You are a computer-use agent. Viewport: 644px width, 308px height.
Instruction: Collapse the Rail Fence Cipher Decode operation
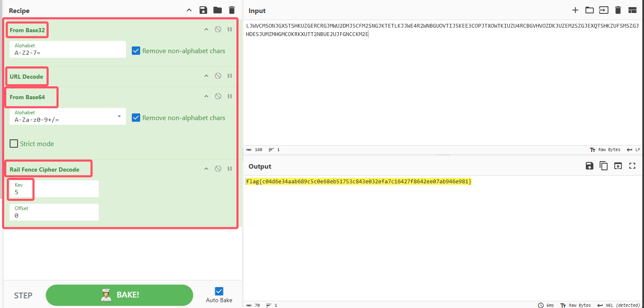pyautogui.click(x=206, y=169)
